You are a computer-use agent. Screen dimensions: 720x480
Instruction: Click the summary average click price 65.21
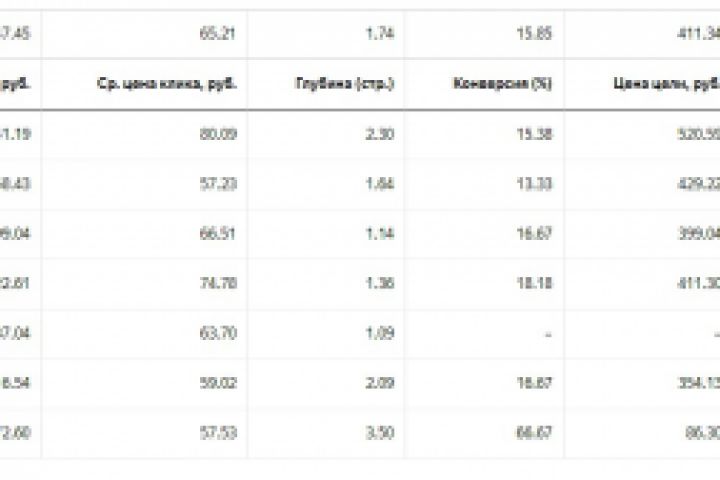tap(223, 35)
